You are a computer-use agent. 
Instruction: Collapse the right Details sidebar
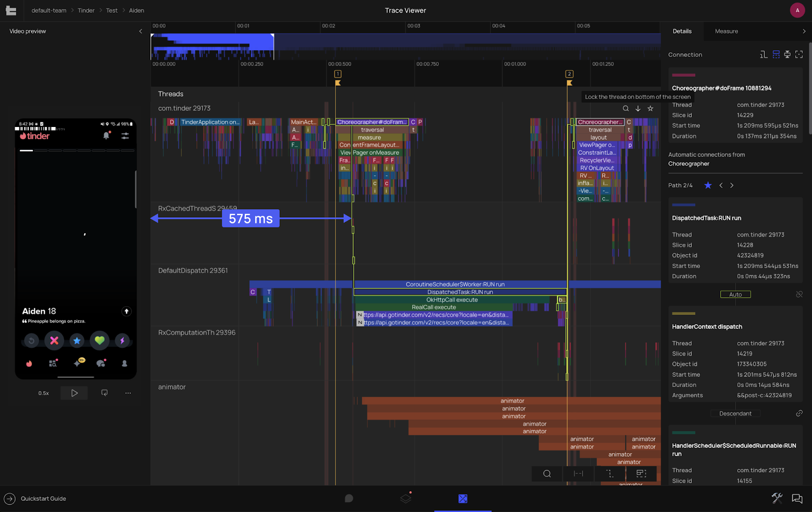804,31
